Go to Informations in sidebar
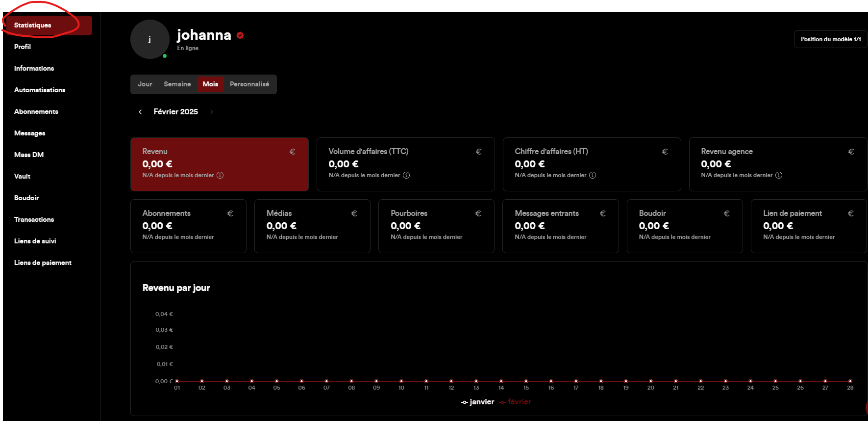Image resolution: width=868 pixels, height=421 pixels. point(34,68)
